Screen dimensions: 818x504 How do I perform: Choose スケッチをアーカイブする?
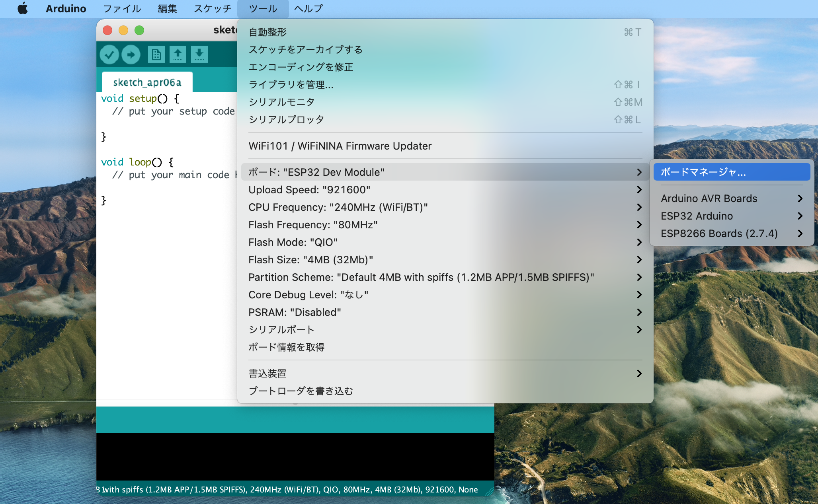pos(445,49)
